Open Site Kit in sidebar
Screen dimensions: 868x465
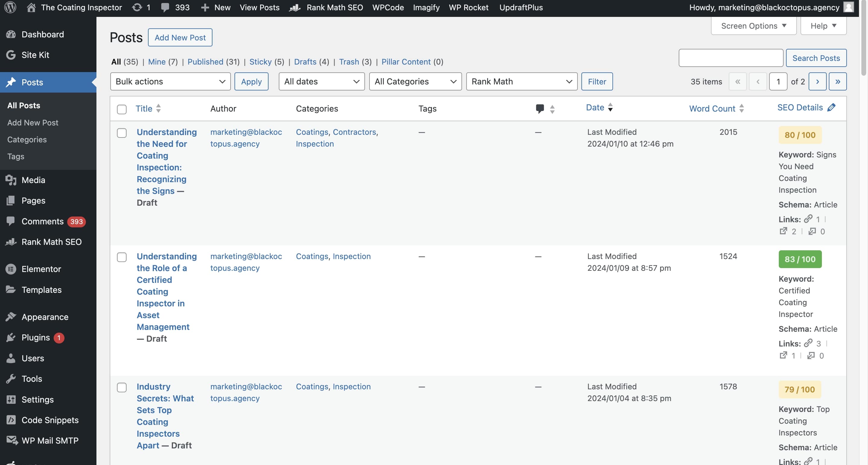[35, 55]
